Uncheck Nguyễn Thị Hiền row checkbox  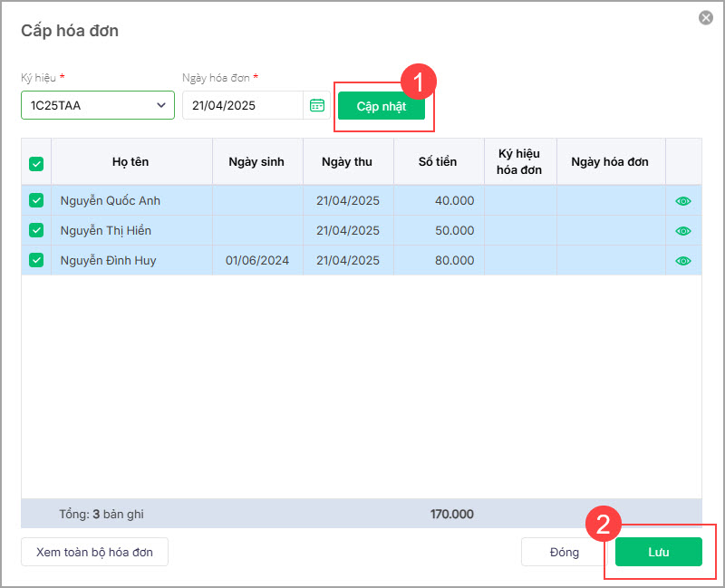point(36,230)
